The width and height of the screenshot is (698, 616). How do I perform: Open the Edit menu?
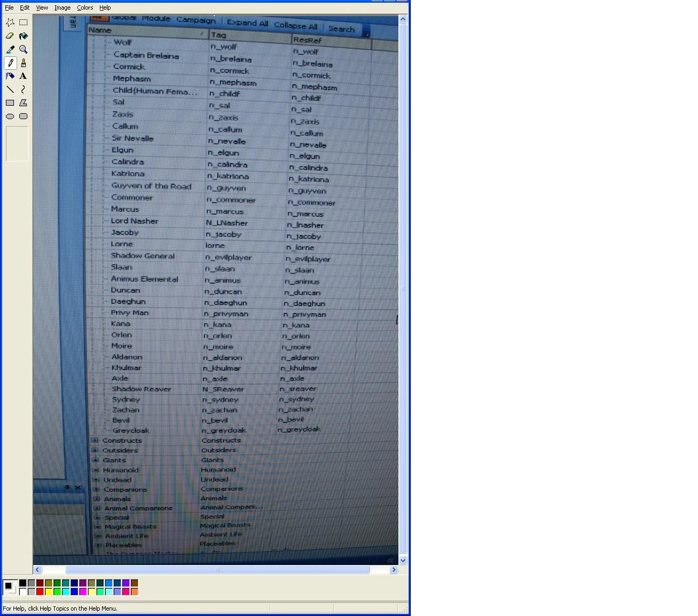pos(25,8)
